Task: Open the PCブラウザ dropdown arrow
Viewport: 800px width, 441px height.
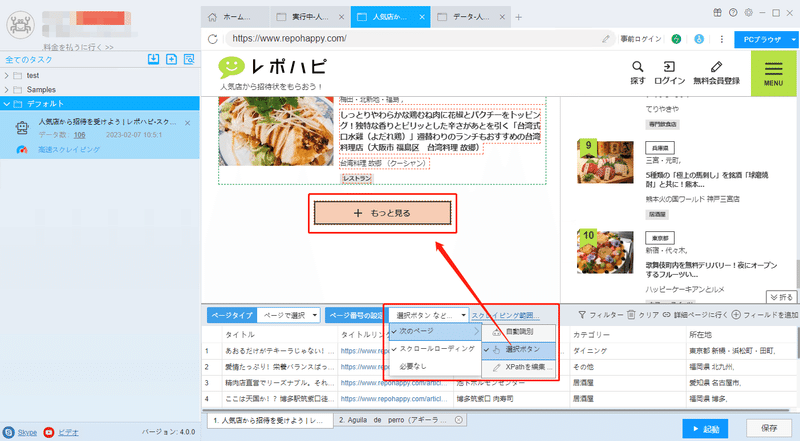Action: coord(793,39)
